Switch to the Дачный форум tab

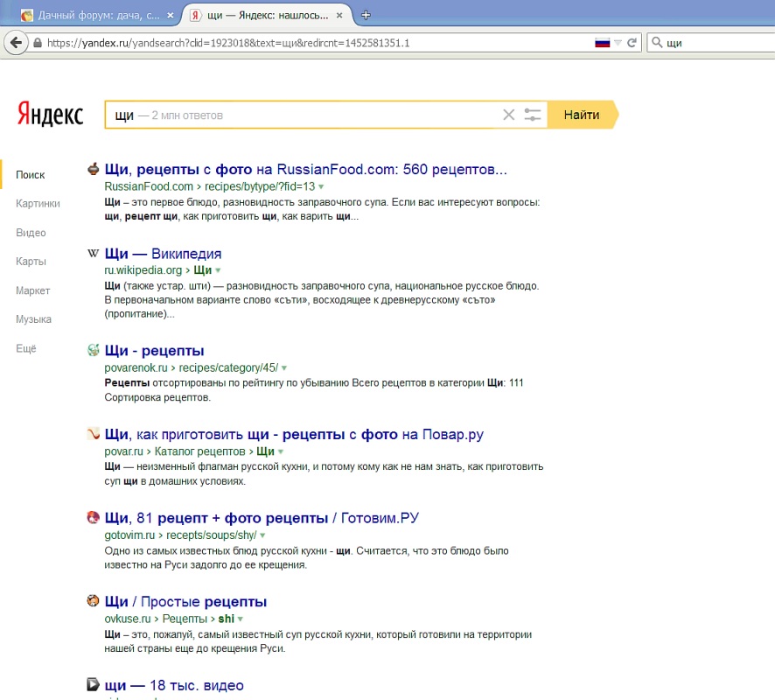click(x=98, y=16)
